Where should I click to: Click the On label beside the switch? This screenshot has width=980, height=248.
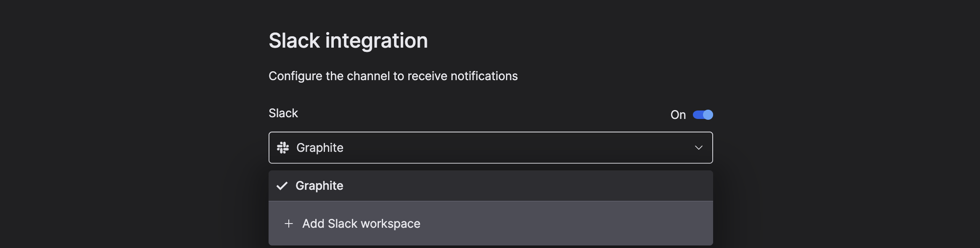(x=678, y=115)
